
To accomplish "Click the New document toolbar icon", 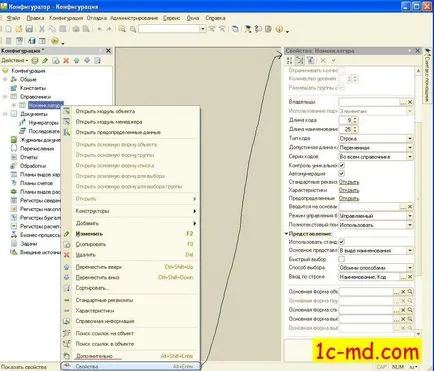I will pyautogui.click(x=8, y=29).
